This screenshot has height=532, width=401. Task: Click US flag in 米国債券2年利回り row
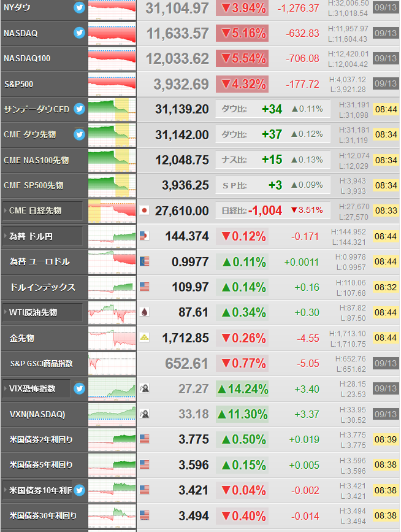pos(145,439)
